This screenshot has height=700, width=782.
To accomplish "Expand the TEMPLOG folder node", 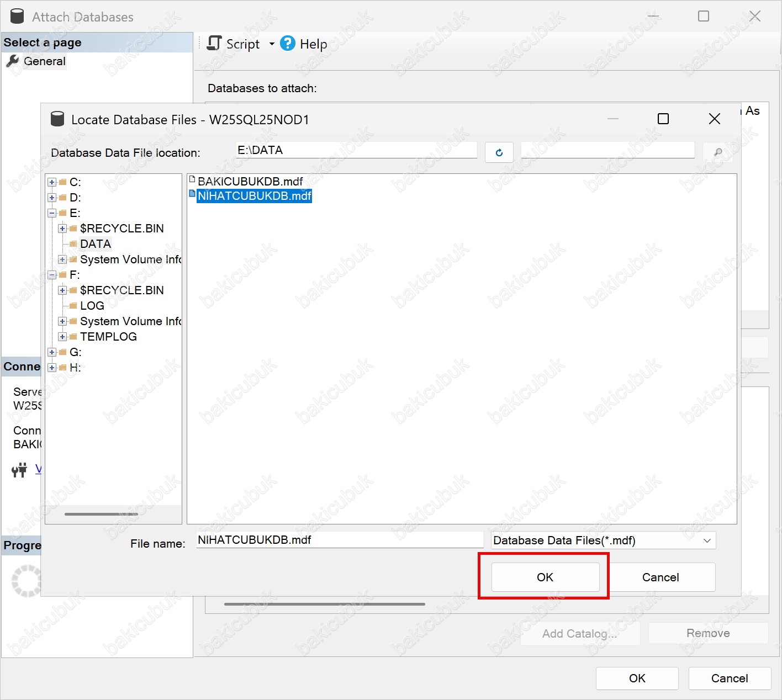I will [x=62, y=337].
